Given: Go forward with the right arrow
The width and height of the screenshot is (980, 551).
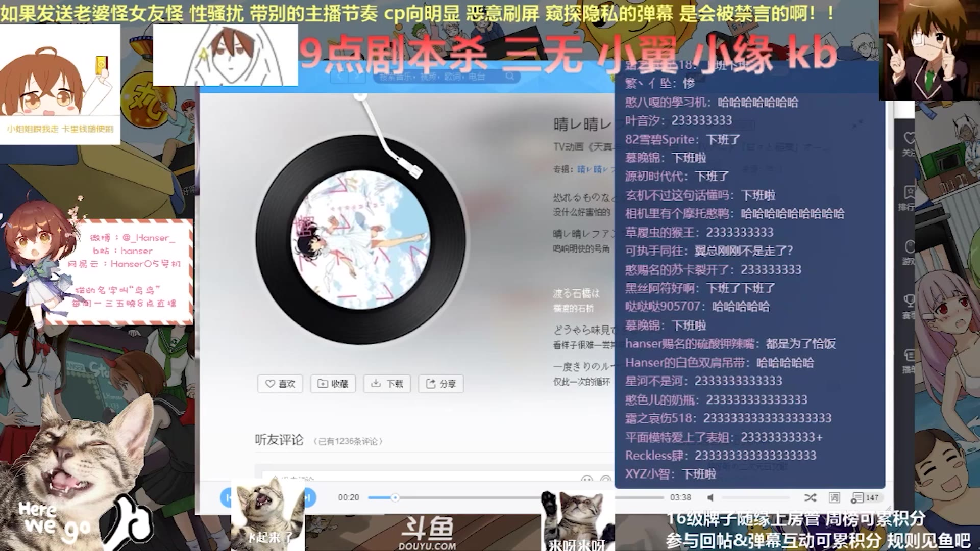Looking at the screenshot, I should pos(357,77).
